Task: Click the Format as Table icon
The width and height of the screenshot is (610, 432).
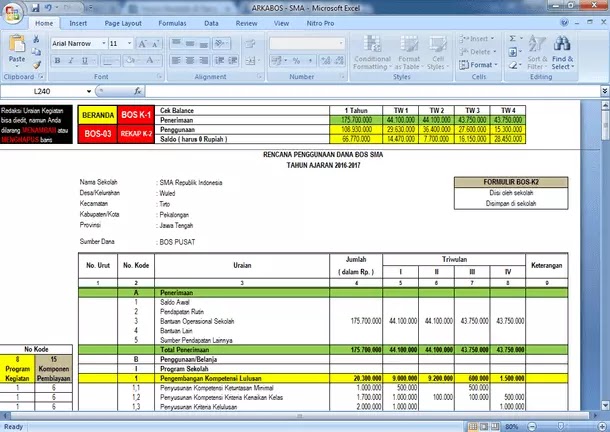Action: pyautogui.click(x=408, y=53)
